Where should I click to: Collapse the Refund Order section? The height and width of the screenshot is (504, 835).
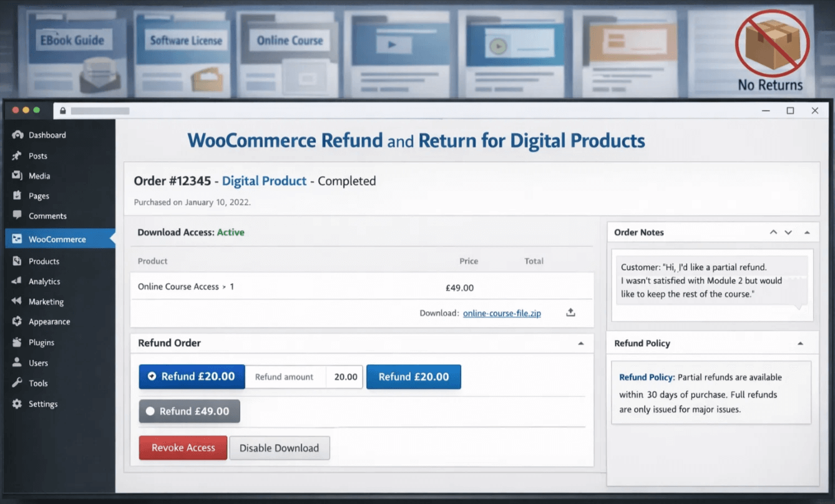[581, 342]
